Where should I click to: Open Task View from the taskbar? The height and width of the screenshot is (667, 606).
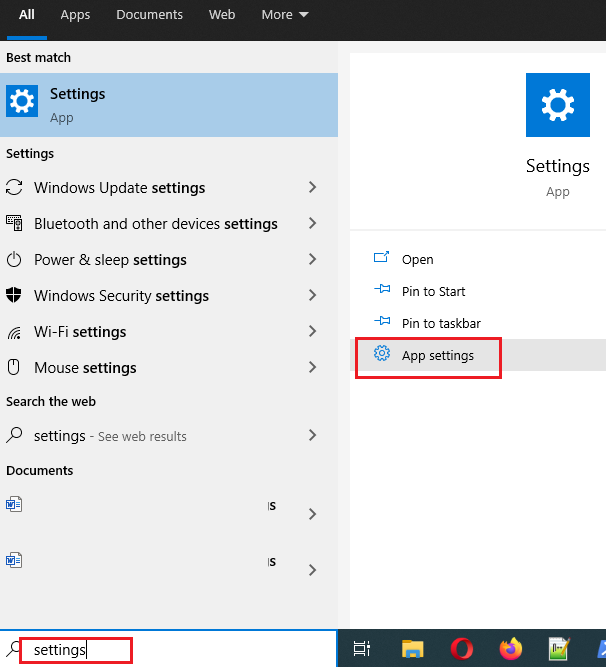362,649
